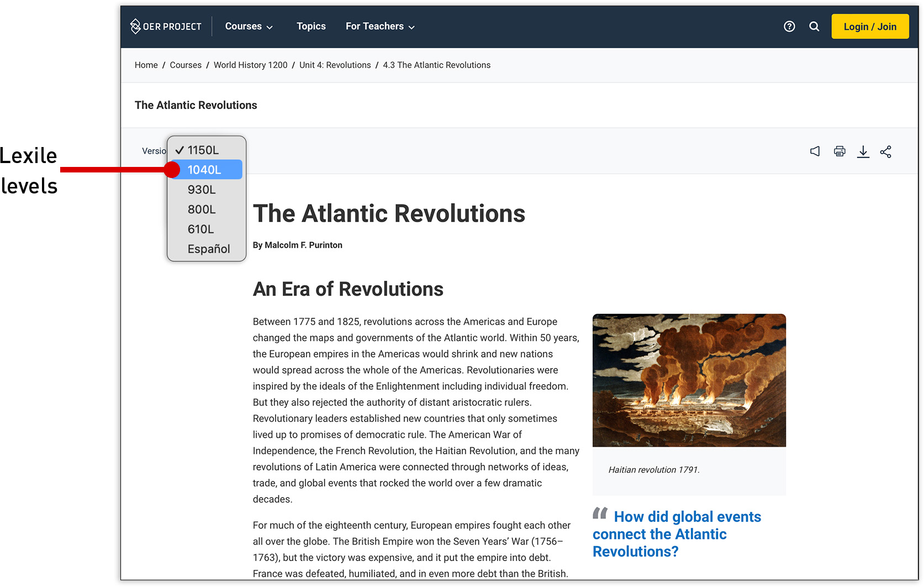Choose the 800L option in version menu
Screen dimensions: 924x587
coord(201,209)
